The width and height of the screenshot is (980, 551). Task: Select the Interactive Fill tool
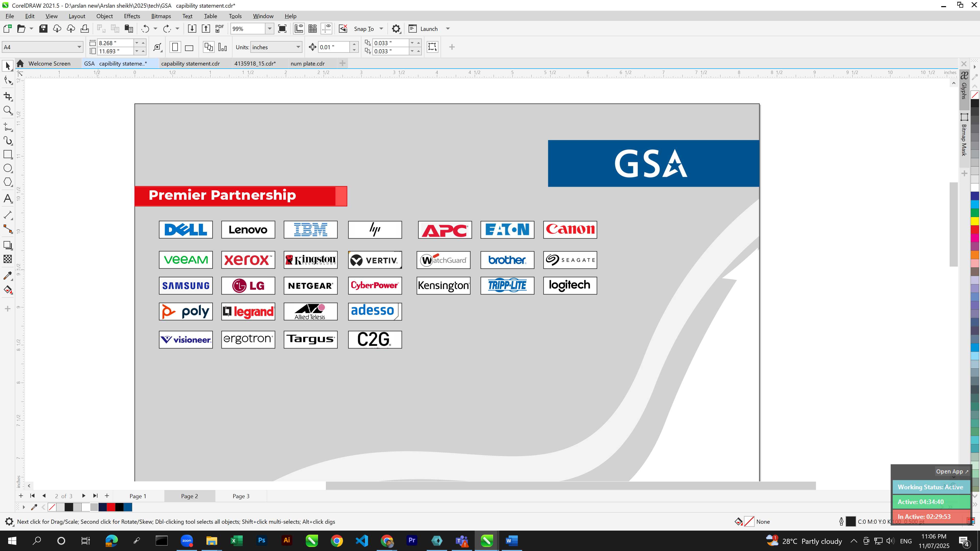8,290
